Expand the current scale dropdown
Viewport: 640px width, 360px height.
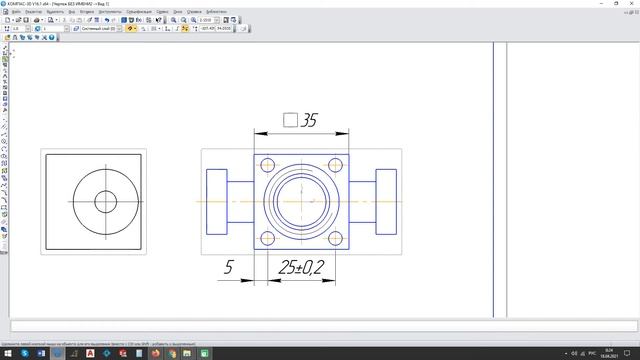point(217,20)
